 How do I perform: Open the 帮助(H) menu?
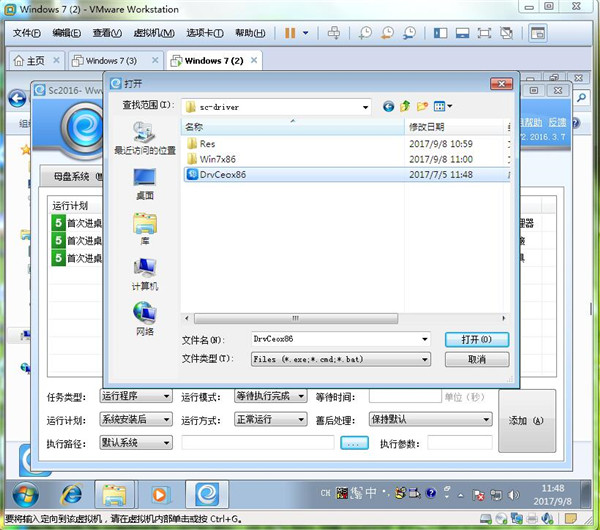point(250,33)
